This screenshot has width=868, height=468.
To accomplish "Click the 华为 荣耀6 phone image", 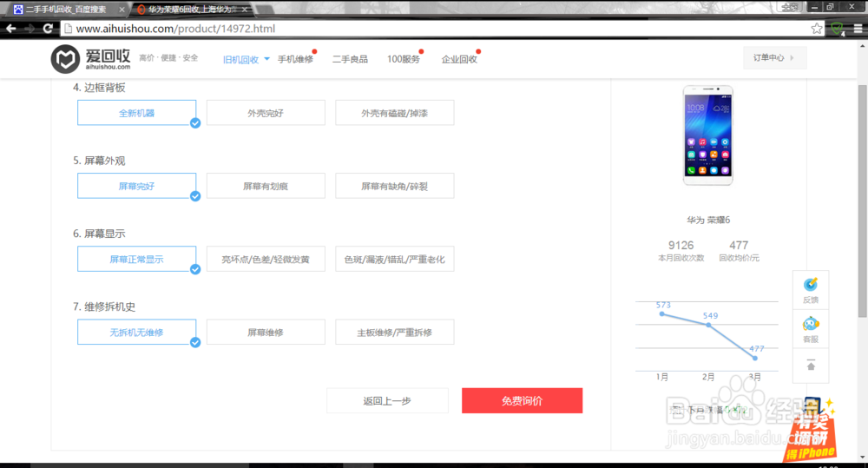I will pyautogui.click(x=708, y=135).
